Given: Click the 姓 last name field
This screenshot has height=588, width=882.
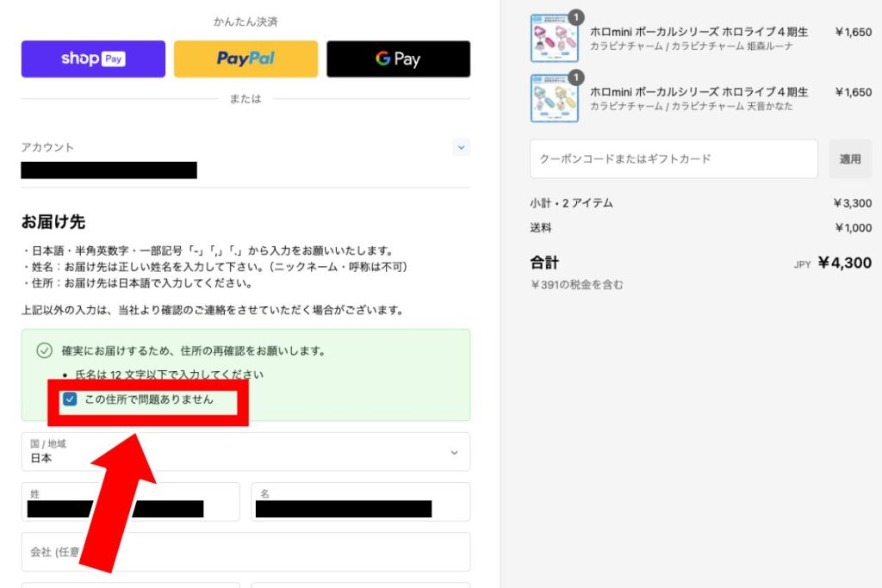Looking at the screenshot, I should 130,502.
